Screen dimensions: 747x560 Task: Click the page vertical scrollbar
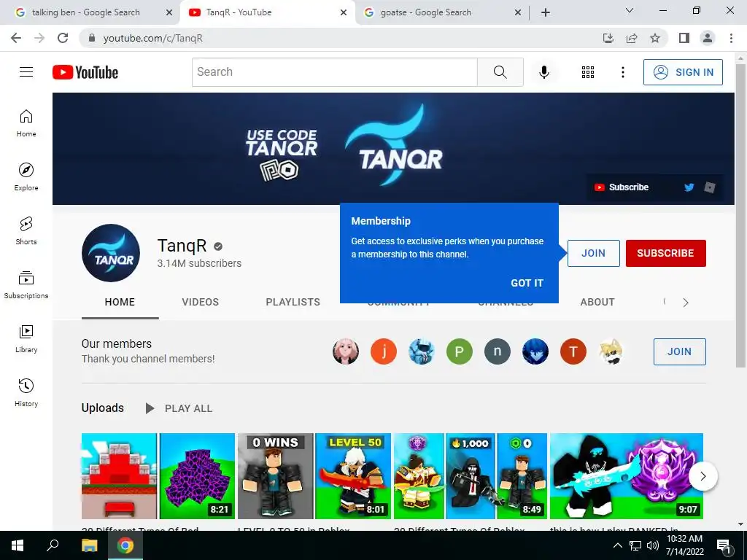pyautogui.click(x=740, y=215)
